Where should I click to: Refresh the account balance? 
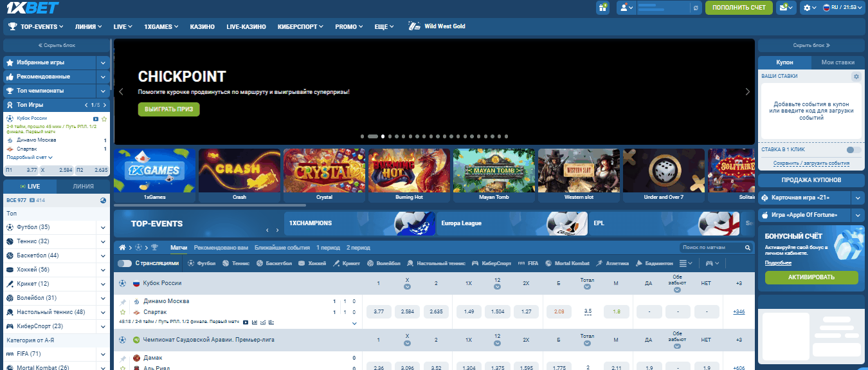[694, 8]
